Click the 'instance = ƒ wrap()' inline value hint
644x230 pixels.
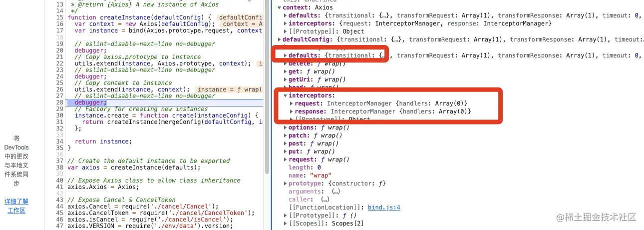tap(229, 89)
